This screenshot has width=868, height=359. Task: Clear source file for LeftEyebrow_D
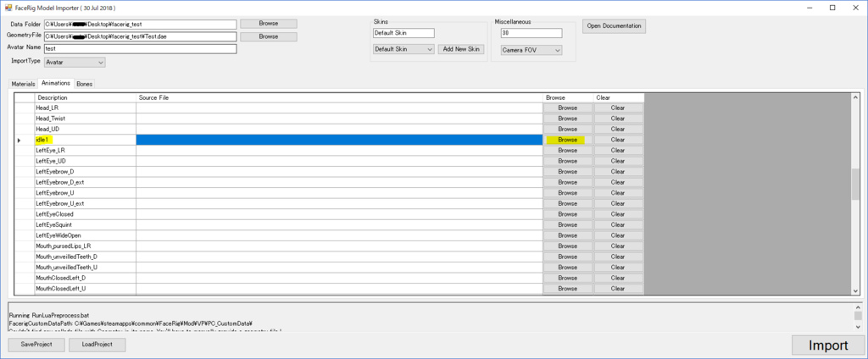pos(618,172)
